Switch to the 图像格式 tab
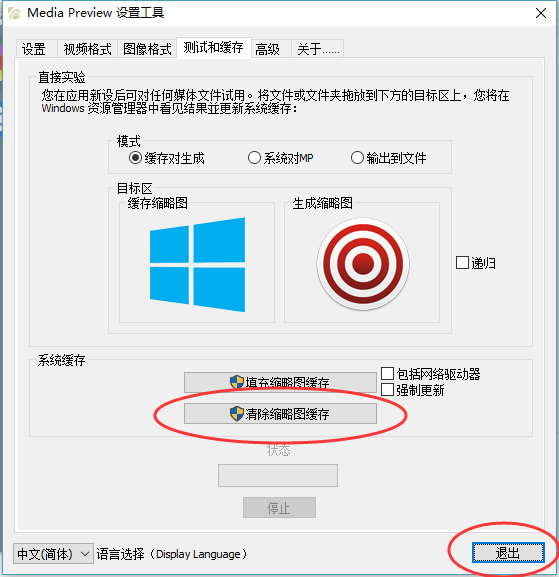The width and height of the screenshot is (559, 577). point(147,49)
